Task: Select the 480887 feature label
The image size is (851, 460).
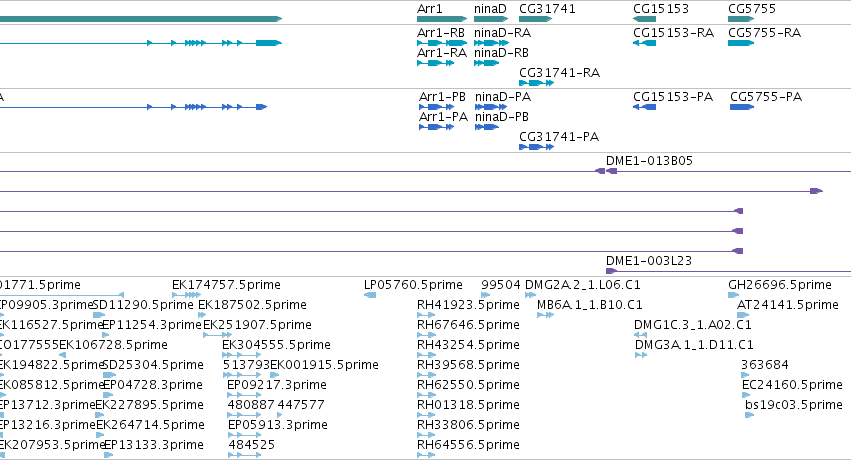Action: (x=251, y=405)
